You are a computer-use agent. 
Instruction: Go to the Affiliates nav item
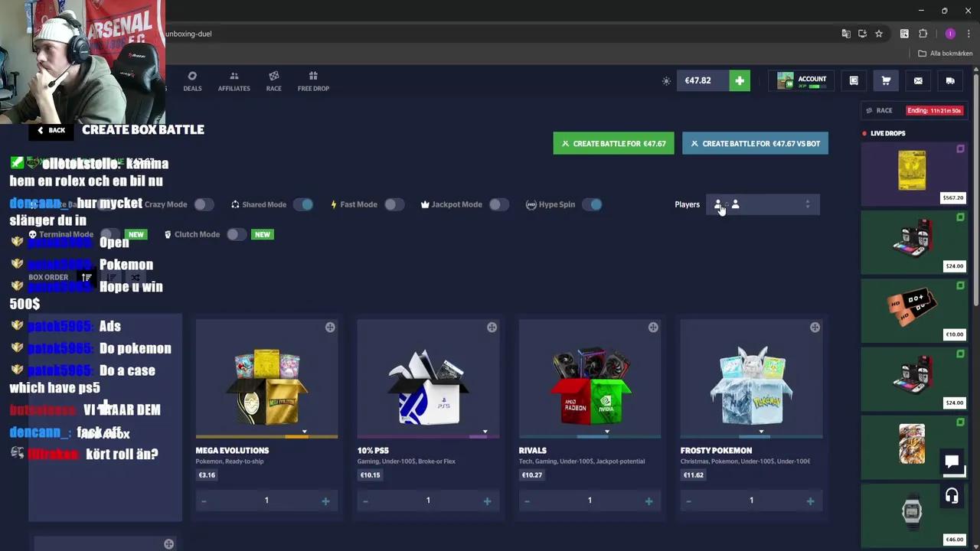tap(234, 81)
